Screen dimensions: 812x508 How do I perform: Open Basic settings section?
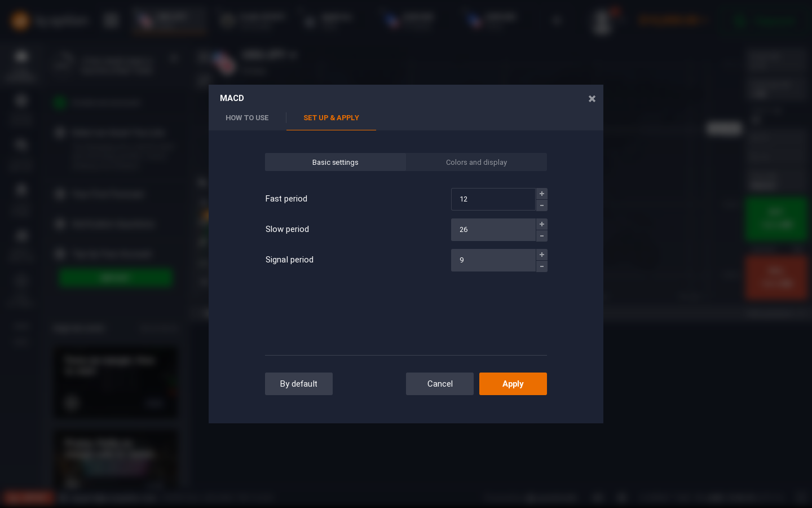click(x=336, y=162)
